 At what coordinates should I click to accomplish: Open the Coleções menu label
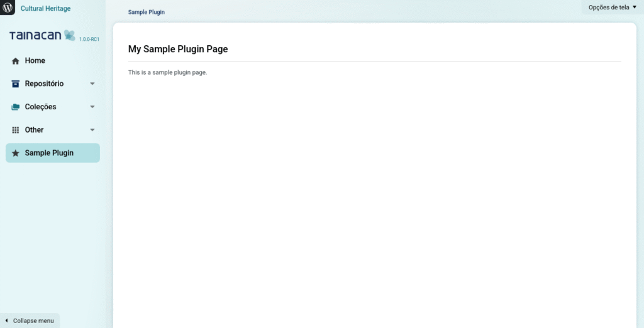(x=40, y=107)
